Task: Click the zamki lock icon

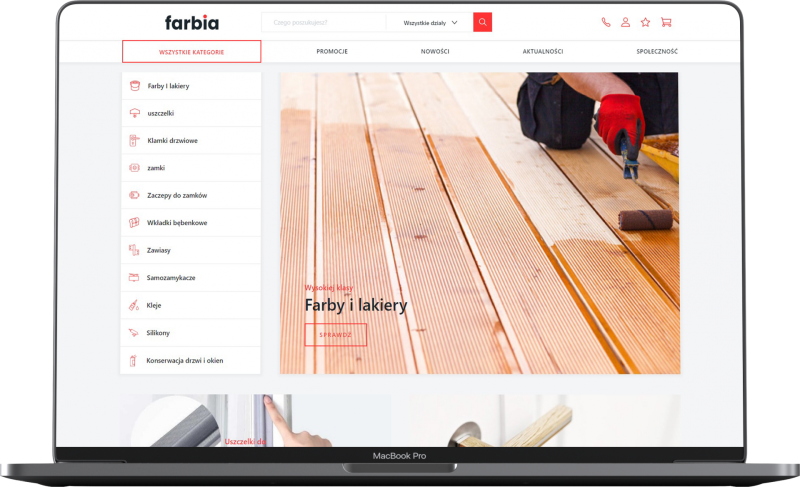Action: tap(134, 168)
